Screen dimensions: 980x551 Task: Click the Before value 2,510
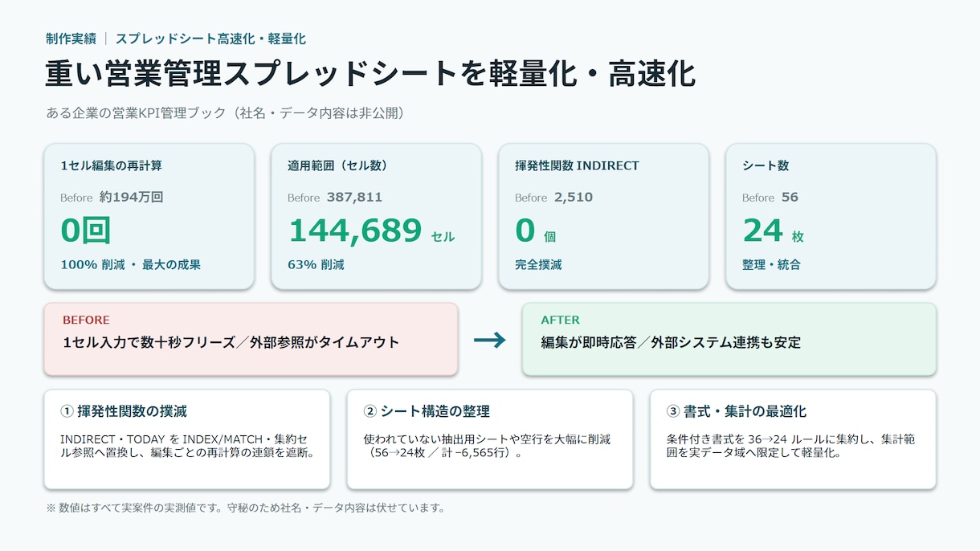574,197
